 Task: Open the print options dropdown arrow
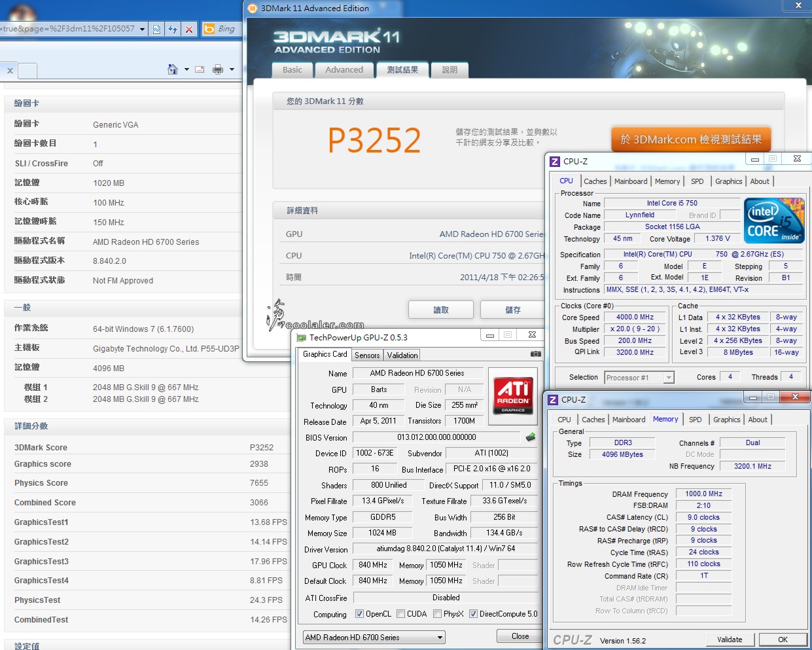click(x=232, y=69)
